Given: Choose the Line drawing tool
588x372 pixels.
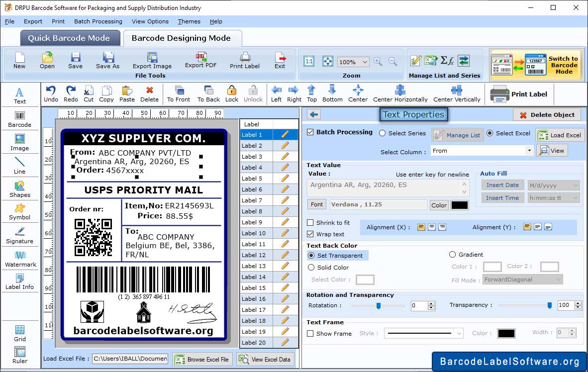Looking at the screenshot, I should [x=19, y=166].
